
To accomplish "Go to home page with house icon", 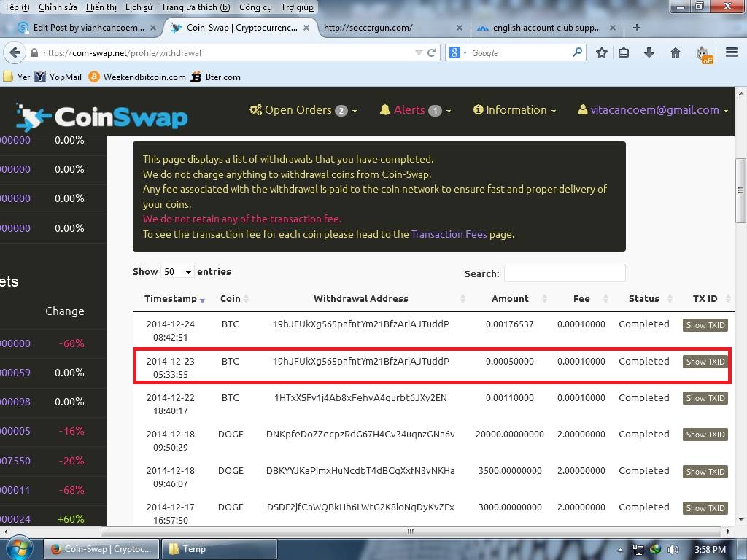I will pos(675,52).
